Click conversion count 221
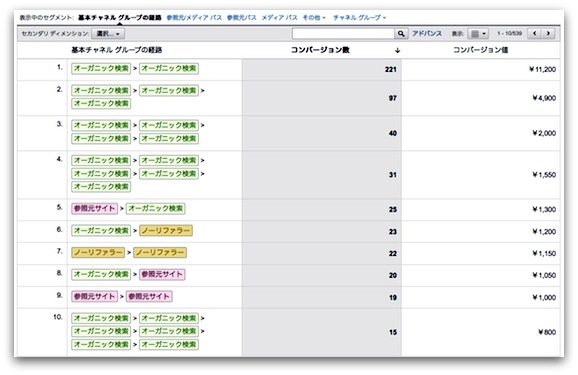578x375 pixels. (390, 69)
